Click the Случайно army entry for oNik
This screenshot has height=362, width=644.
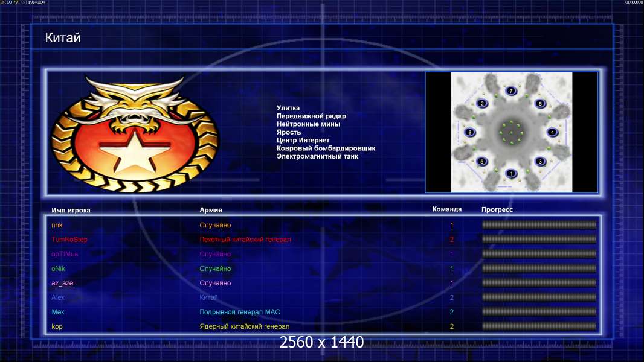pos(215,268)
